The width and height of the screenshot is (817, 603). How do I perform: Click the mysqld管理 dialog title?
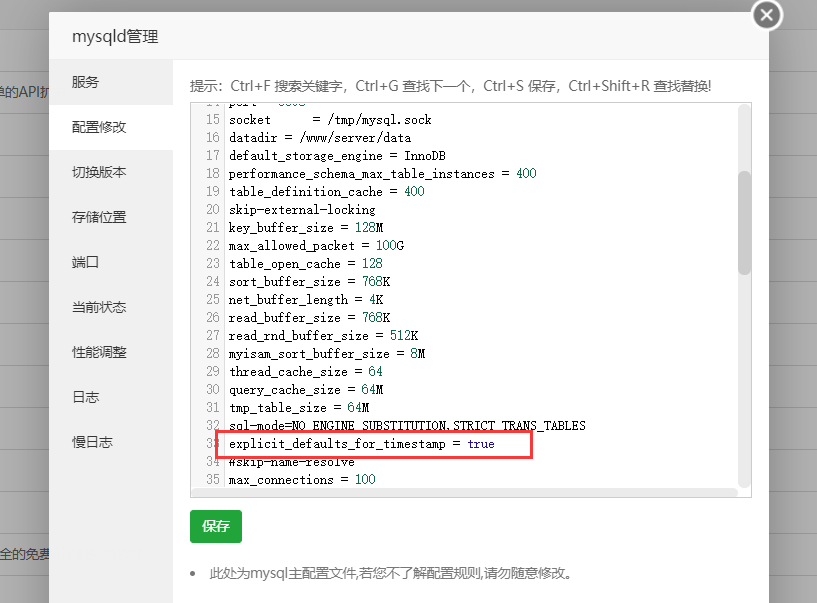click(x=115, y=36)
